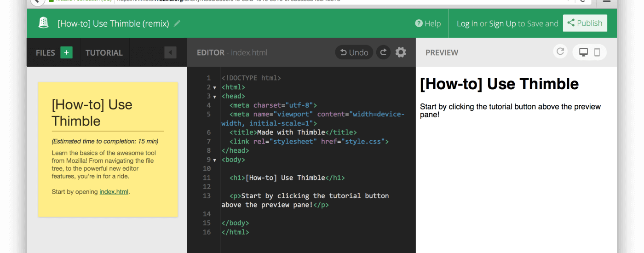Viewport: 644px width, 253px height.
Task: Click 'Estimated time to completion: 15 min'
Action: point(105,141)
